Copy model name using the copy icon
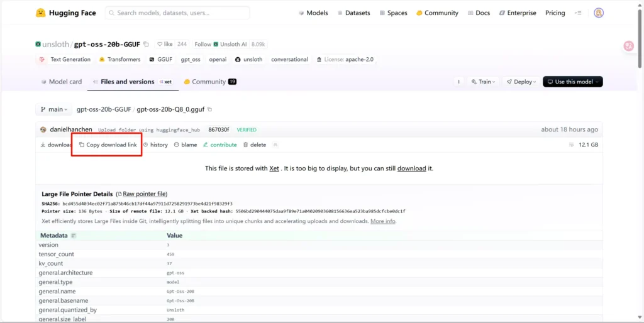The height and width of the screenshot is (323, 644). click(146, 44)
